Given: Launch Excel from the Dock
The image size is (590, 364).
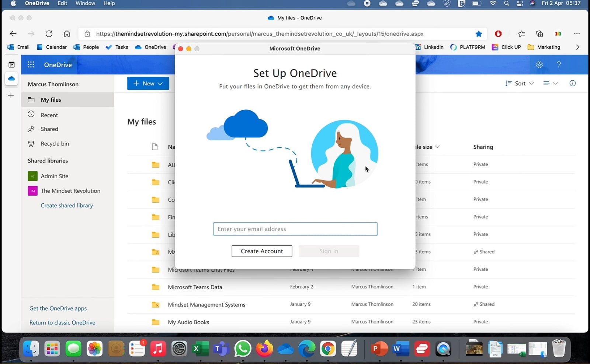Looking at the screenshot, I should (x=200, y=349).
